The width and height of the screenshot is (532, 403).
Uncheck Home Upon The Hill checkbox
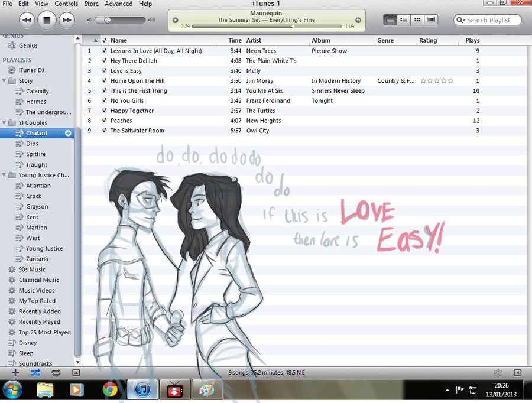104,80
